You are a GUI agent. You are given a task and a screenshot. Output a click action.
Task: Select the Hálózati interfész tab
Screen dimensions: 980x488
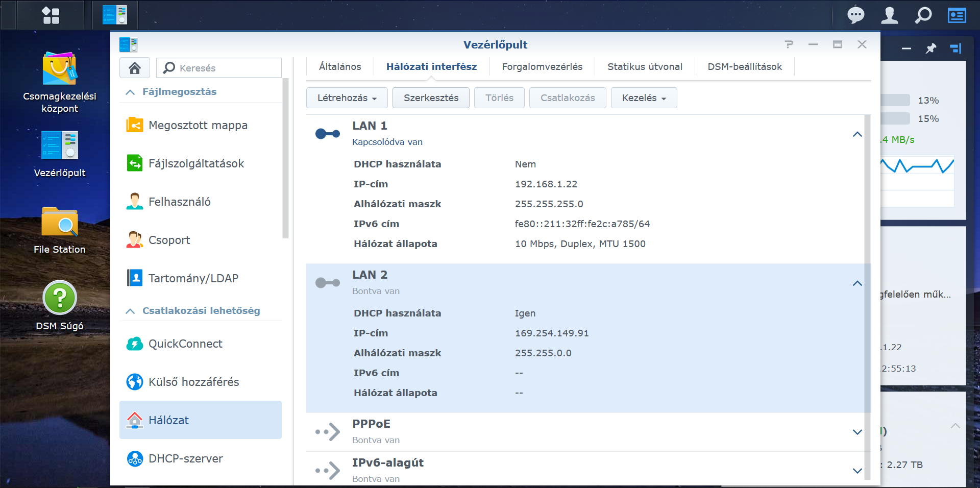[x=432, y=66]
